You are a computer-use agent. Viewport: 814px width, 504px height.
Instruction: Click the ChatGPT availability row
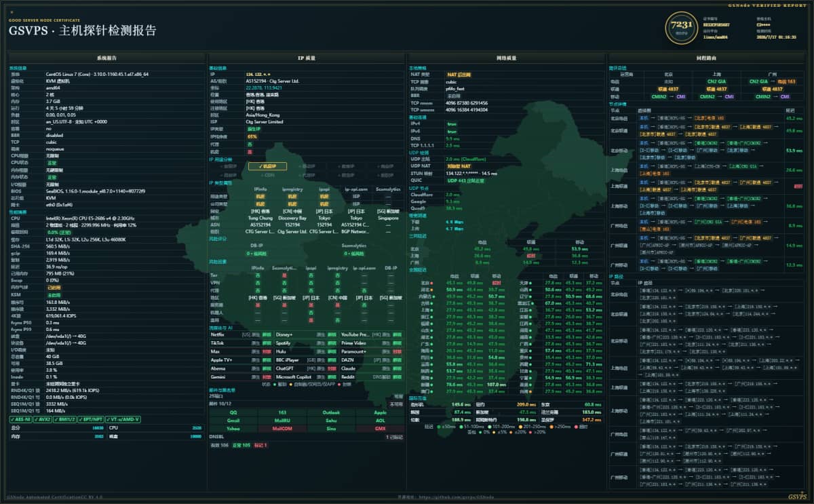(x=306, y=368)
